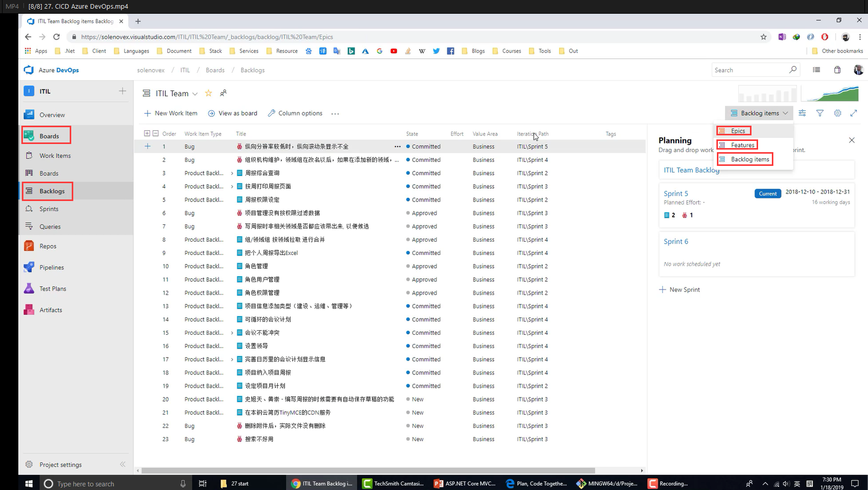Image resolution: width=868 pixels, height=490 pixels.
Task: Collapse all rows with minus box icon
Action: pyautogui.click(x=156, y=134)
